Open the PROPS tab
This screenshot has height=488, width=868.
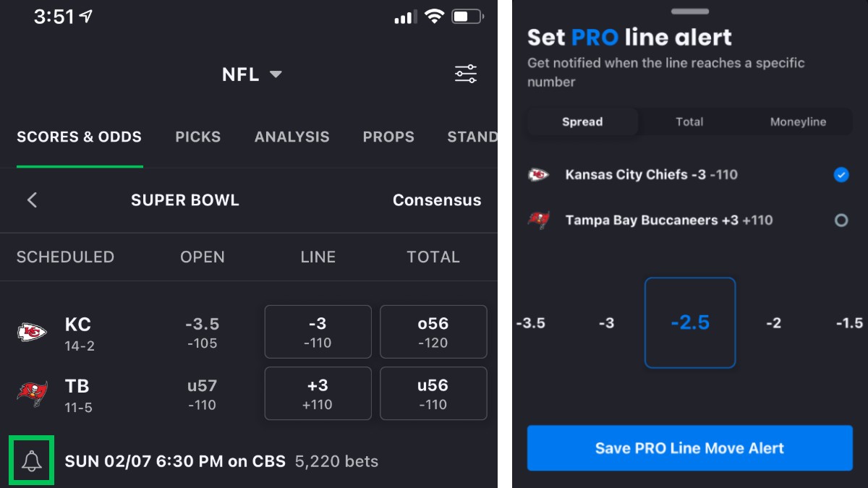[388, 137]
